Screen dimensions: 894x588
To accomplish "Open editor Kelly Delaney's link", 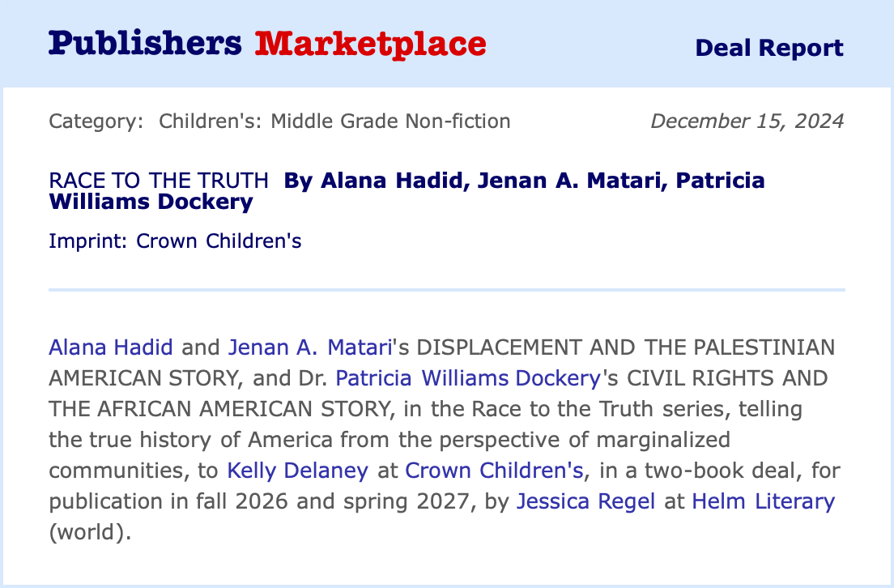I will point(297,470).
